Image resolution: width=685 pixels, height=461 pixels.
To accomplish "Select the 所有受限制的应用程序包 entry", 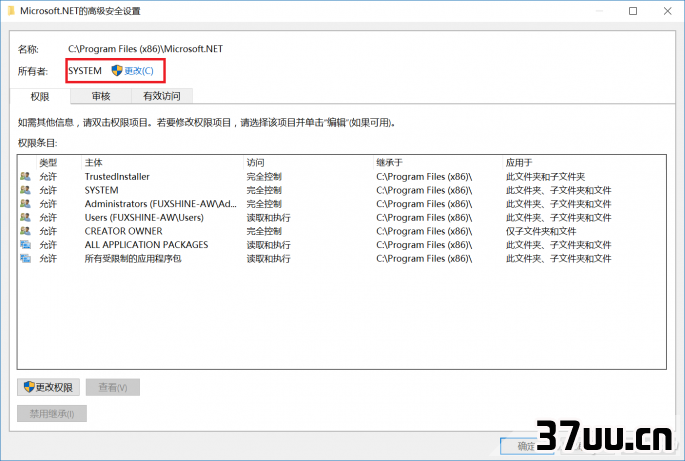I will coord(342,258).
